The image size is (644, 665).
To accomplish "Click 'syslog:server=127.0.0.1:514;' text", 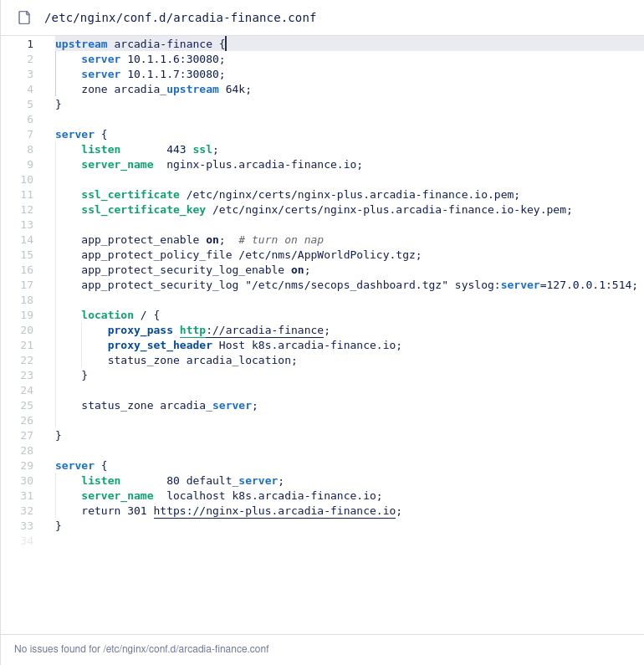I will pyautogui.click(x=546, y=285).
